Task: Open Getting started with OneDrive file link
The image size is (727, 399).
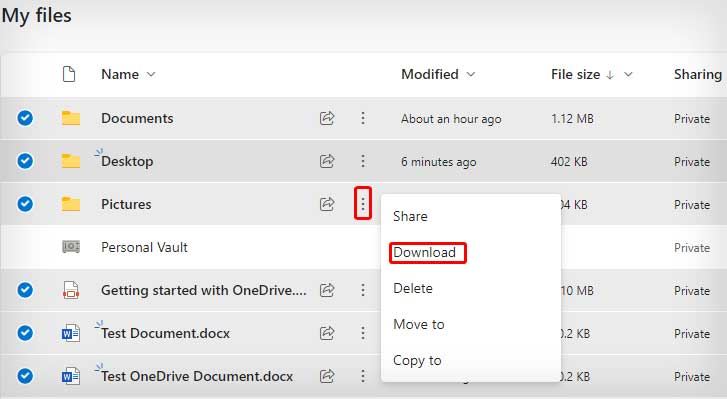Action: tap(204, 290)
